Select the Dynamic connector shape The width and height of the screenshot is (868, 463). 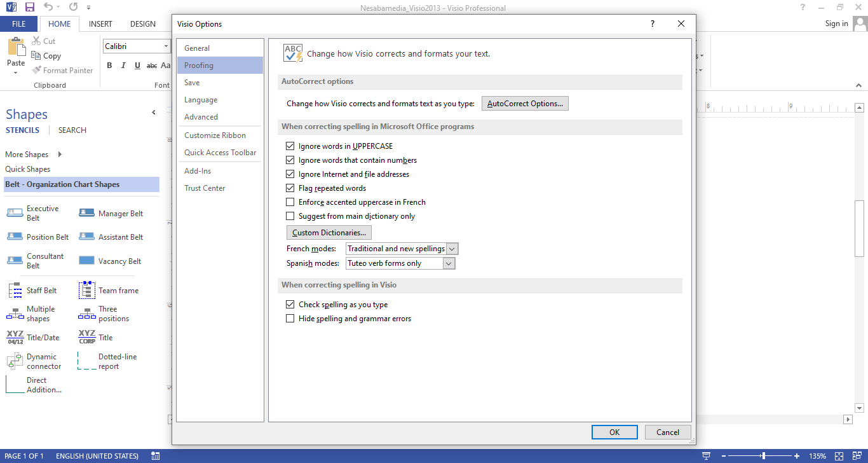coord(15,361)
